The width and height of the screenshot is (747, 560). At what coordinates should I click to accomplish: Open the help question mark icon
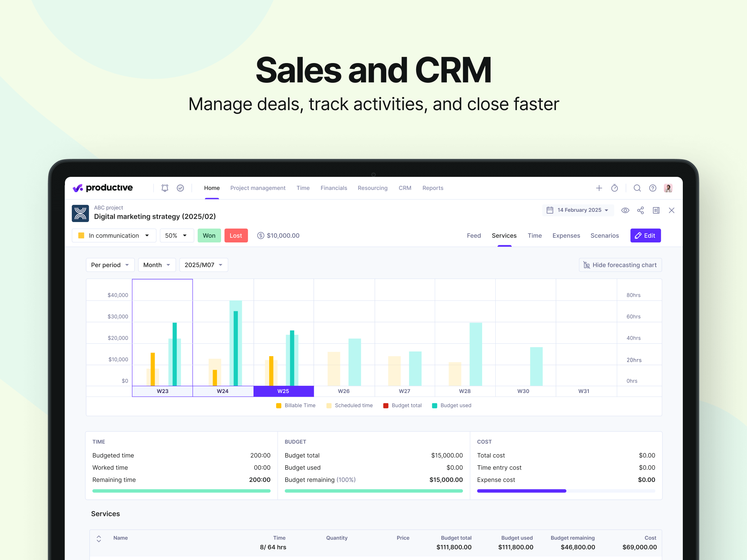coord(653,188)
